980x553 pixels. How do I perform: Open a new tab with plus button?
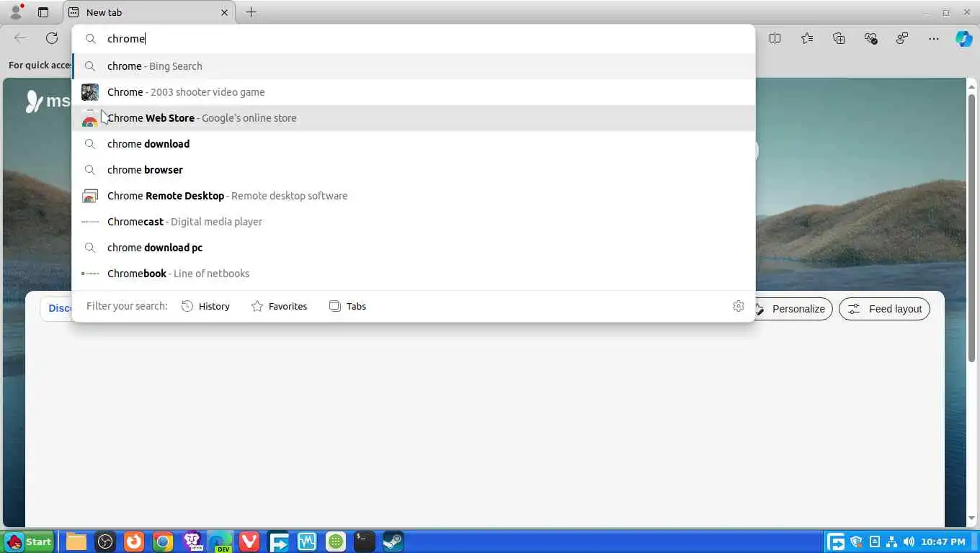pos(251,12)
